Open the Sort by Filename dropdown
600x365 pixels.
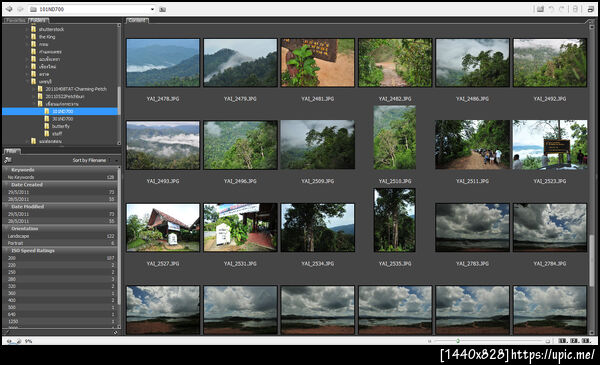pyautogui.click(x=116, y=160)
